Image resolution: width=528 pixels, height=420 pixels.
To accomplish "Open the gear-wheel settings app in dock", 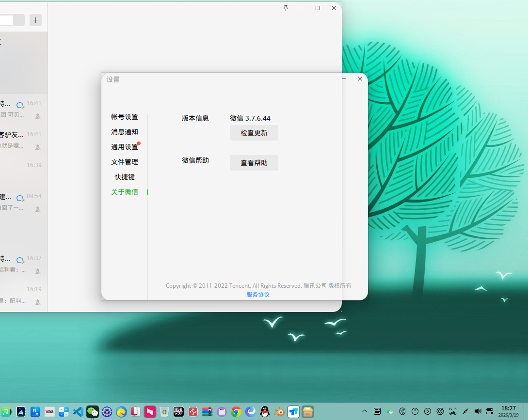I will (107, 412).
